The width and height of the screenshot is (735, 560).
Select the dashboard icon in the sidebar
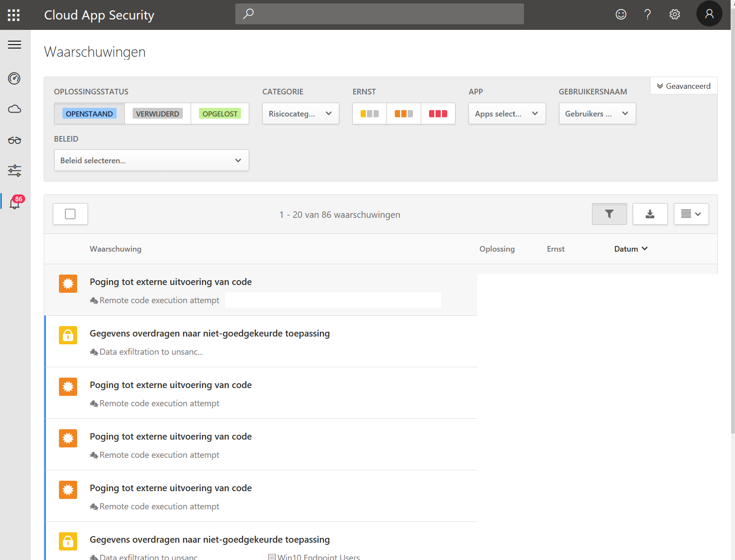coord(15,78)
